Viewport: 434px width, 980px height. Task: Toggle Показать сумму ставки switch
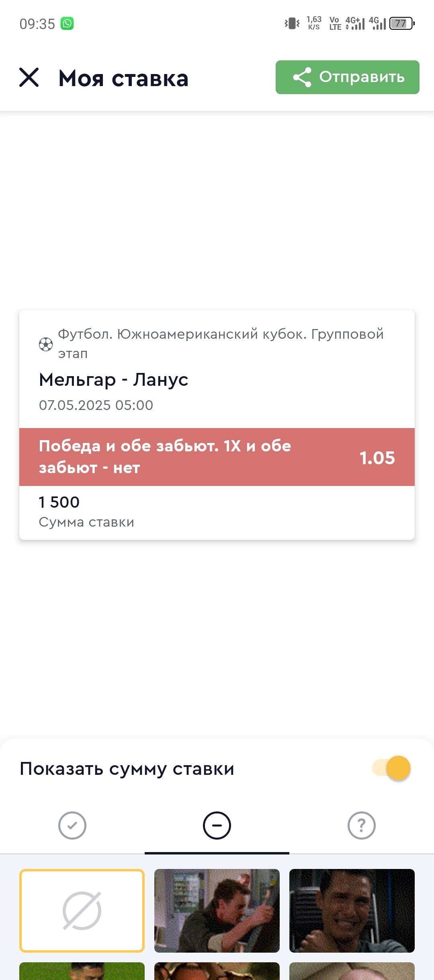392,768
